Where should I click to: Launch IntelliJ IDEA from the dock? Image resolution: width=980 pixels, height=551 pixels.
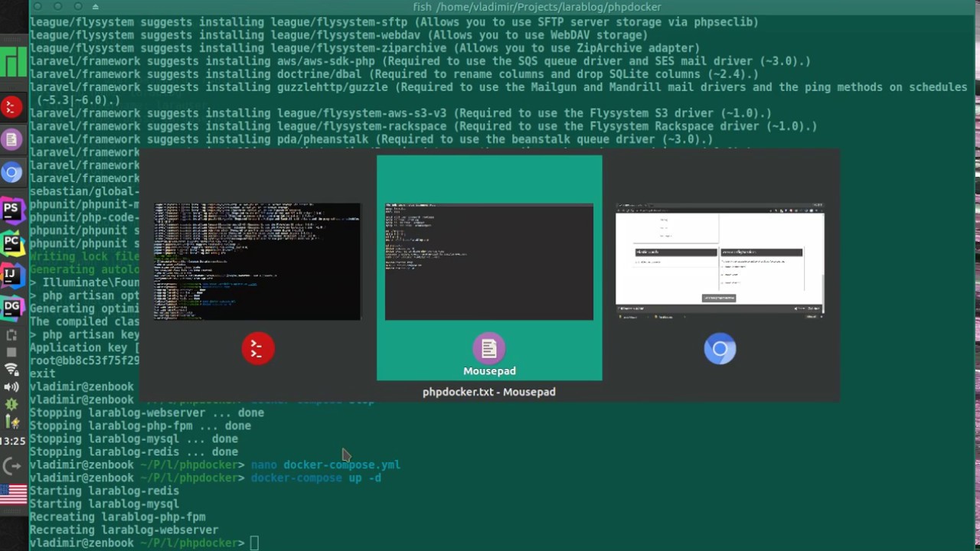(11, 275)
